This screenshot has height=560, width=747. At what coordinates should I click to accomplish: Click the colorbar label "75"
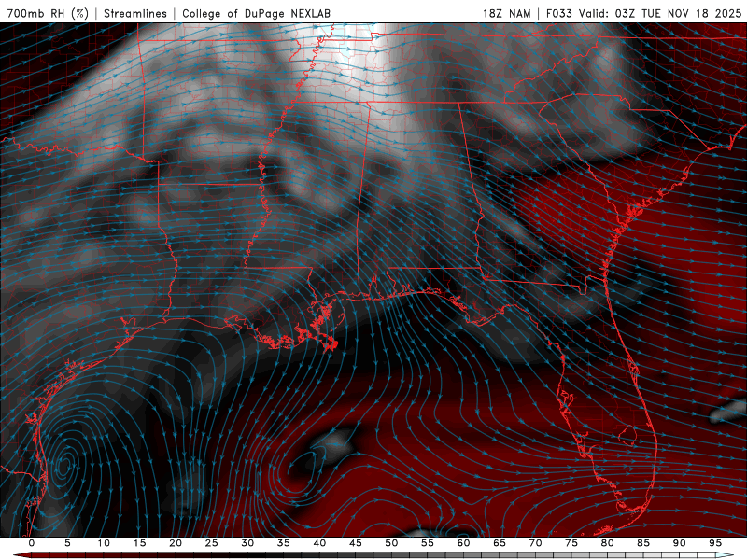click(x=571, y=543)
